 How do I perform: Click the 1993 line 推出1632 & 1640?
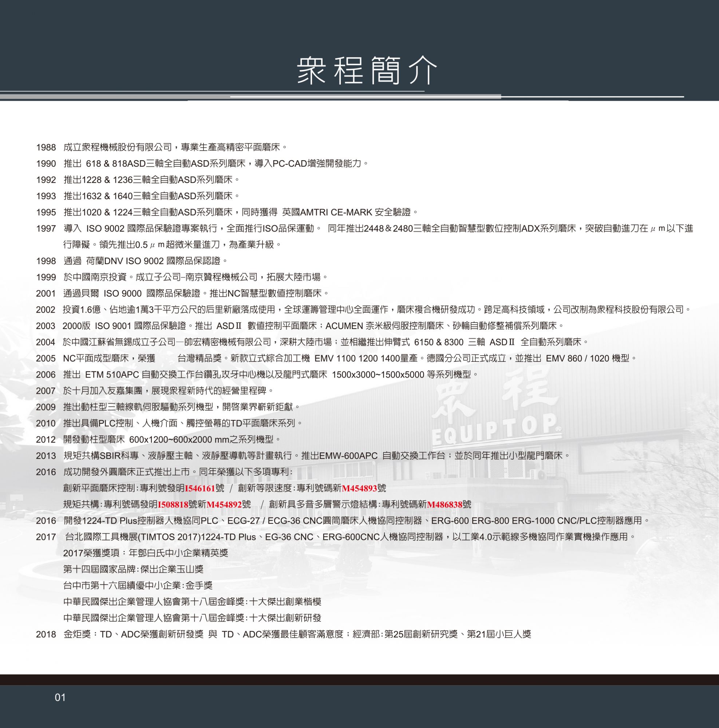(x=138, y=196)
